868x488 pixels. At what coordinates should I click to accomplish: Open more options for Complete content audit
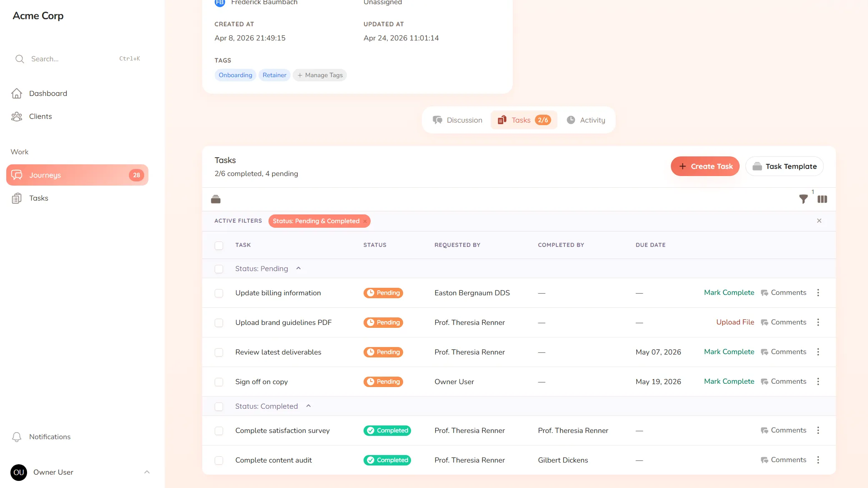click(818, 460)
